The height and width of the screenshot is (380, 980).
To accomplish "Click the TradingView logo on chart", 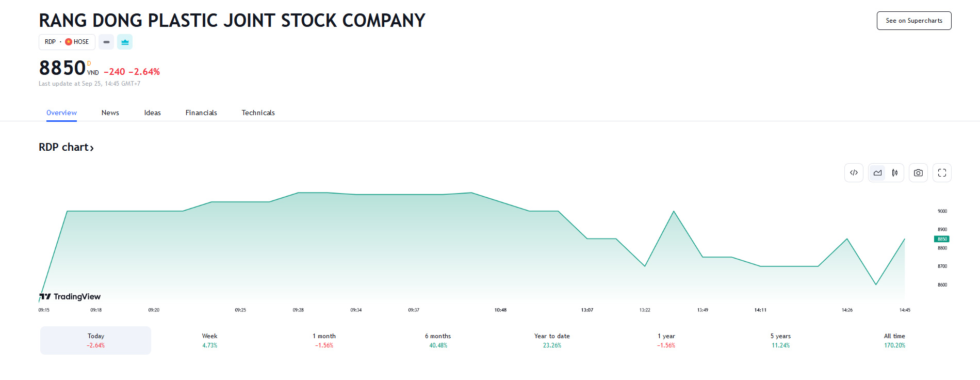I will tap(70, 296).
